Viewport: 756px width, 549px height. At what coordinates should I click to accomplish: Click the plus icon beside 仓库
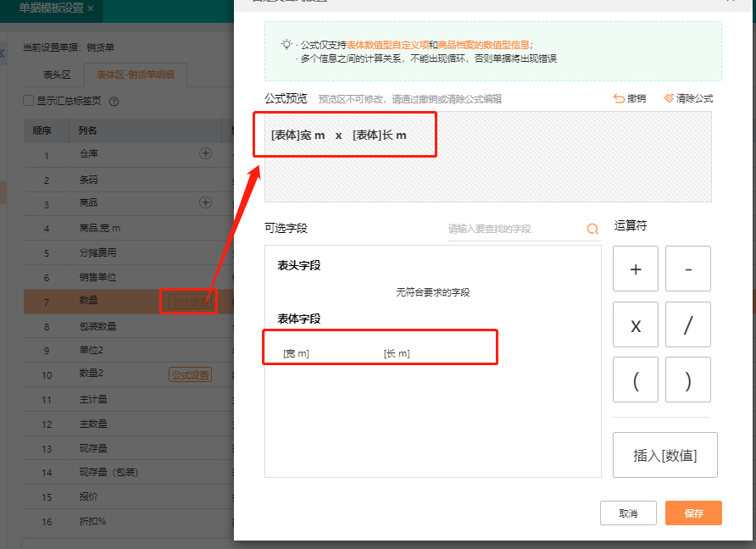click(205, 153)
